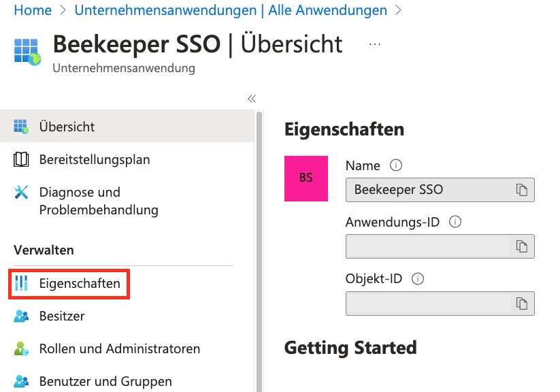Click the Eigenschaften heading in main pane
Viewport: 560px width, 392px height.
[x=344, y=129]
